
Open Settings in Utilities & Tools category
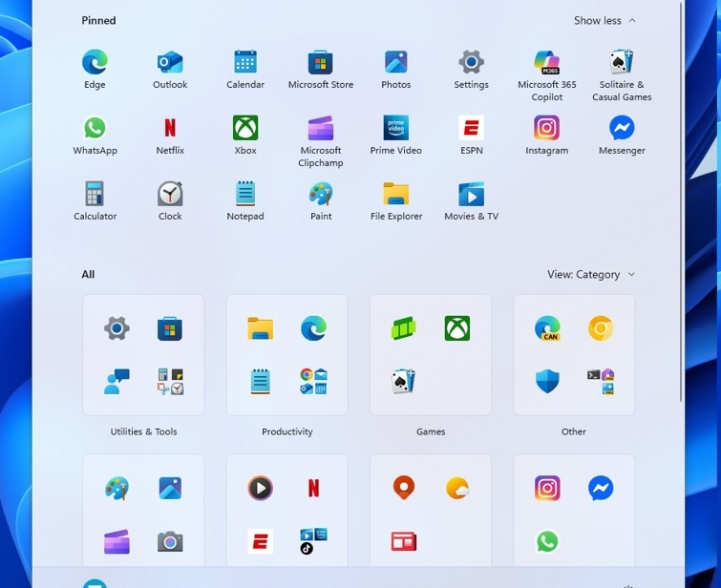117,328
